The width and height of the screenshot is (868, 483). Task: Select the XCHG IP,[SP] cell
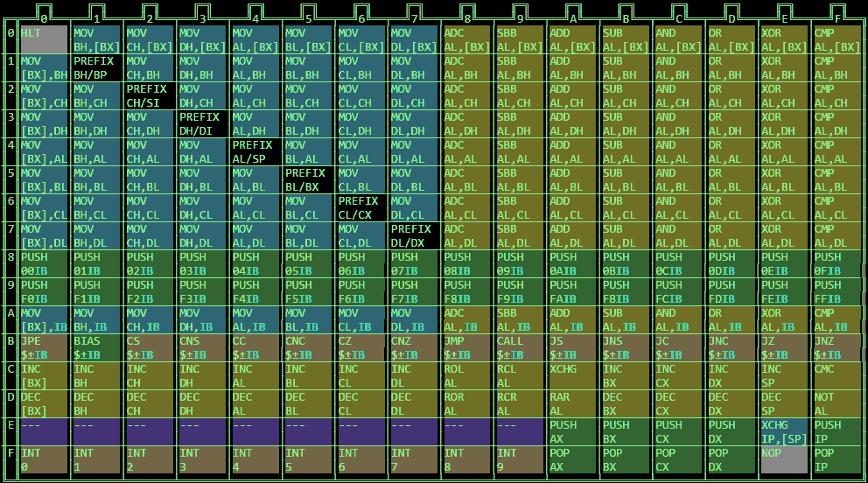click(x=784, y=431)
